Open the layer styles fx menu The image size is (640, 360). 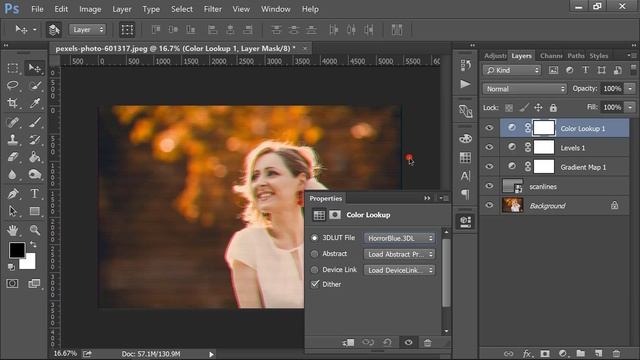pos(527,353)
